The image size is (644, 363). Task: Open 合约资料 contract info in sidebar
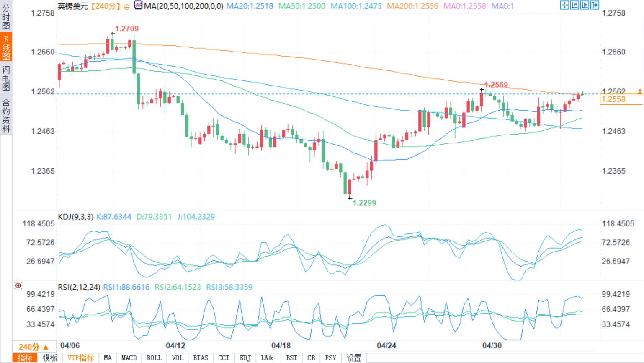point(6,116)
